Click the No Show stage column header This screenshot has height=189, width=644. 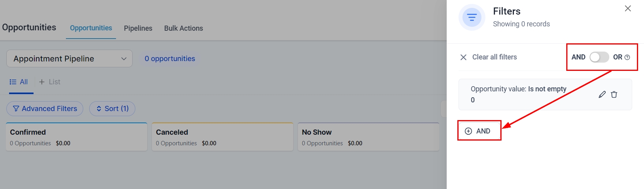[x=316, y=132]
